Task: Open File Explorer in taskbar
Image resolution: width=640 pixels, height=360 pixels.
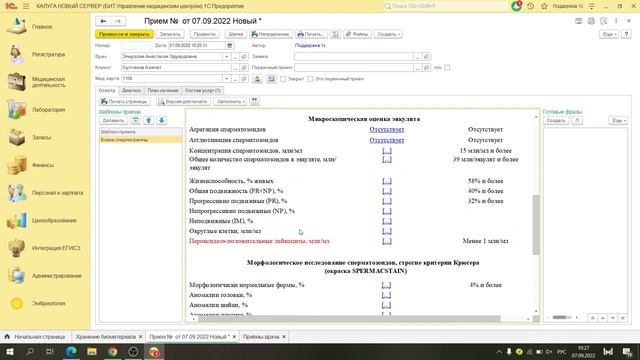Action: (92, 351)
